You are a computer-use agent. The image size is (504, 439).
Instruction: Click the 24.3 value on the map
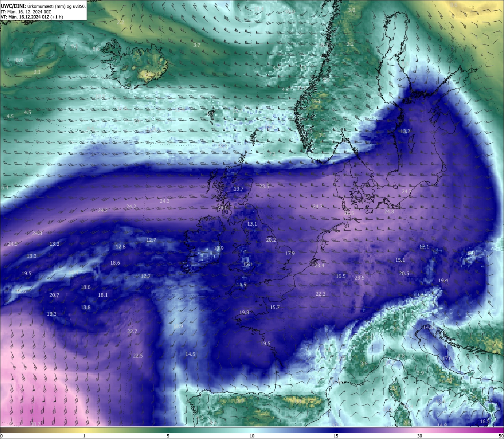click(165, 201)
